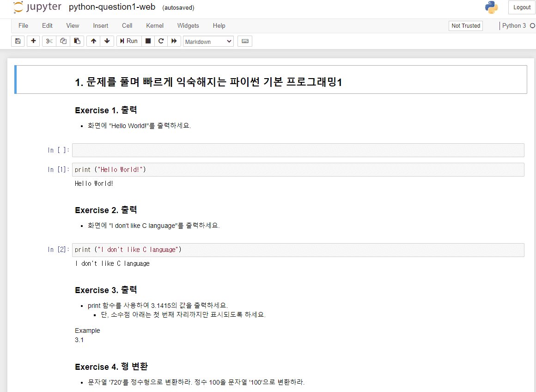Cut selected cells with scissors icon

(x=49, y=41)
